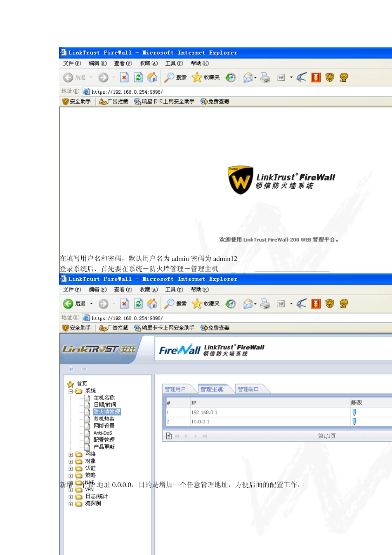Open 工具 menu in upper browser
Image resolution: width=392 pixels, height=555 pixels.
174,63
